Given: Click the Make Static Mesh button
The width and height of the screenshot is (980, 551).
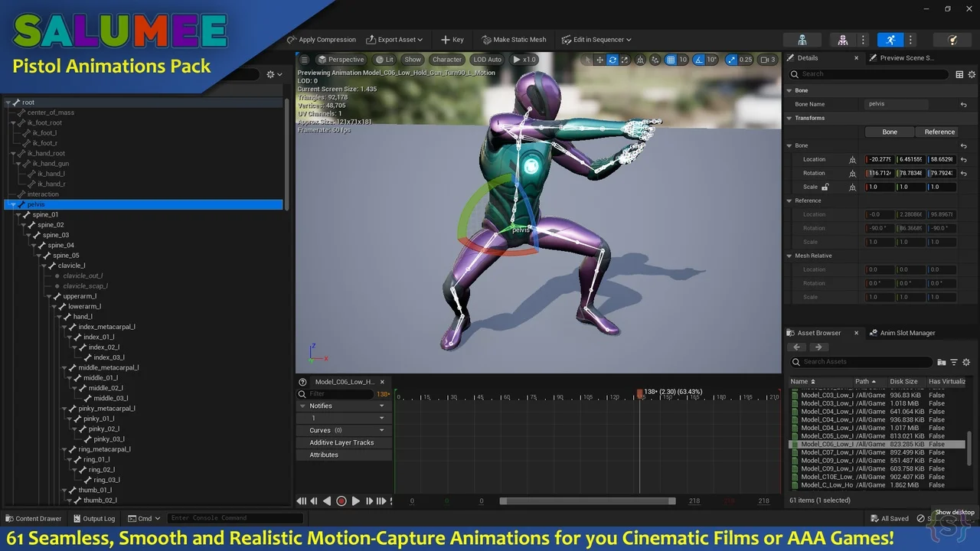Looking at the screenshot, I should click(514, 40).
